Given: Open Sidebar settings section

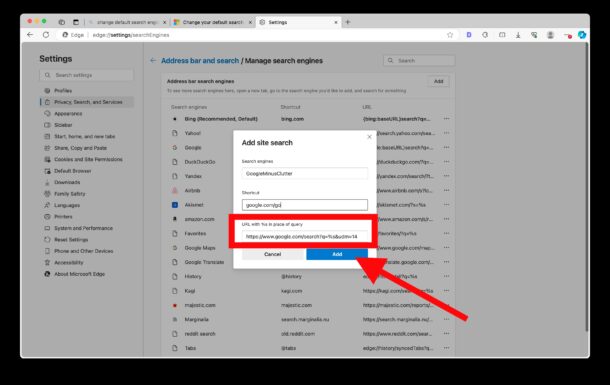Looking at the screenshot, I should (87, 125).
